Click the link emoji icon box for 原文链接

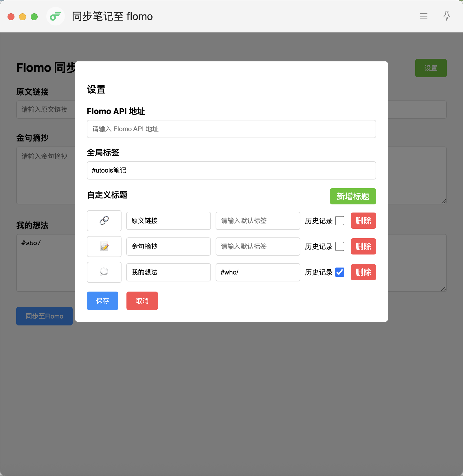pyautogui.click(x=104, y=221)
